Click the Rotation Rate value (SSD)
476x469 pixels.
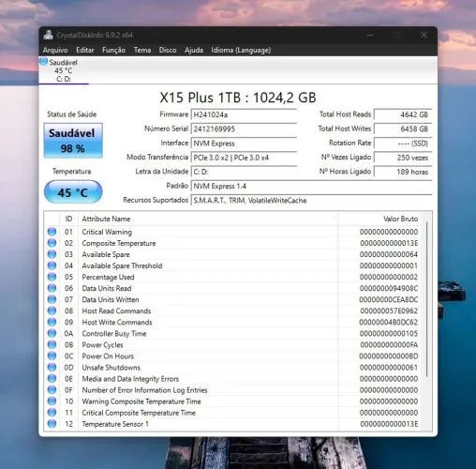(403, 144)
